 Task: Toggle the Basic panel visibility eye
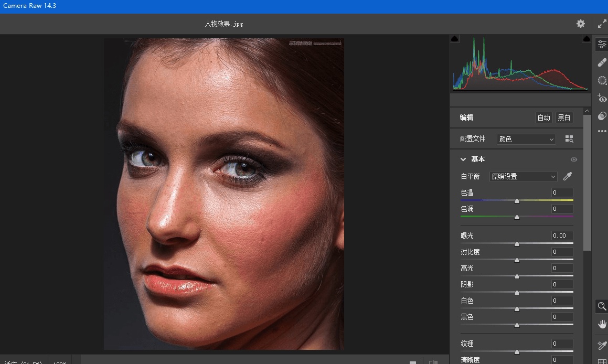click(574, 159)
